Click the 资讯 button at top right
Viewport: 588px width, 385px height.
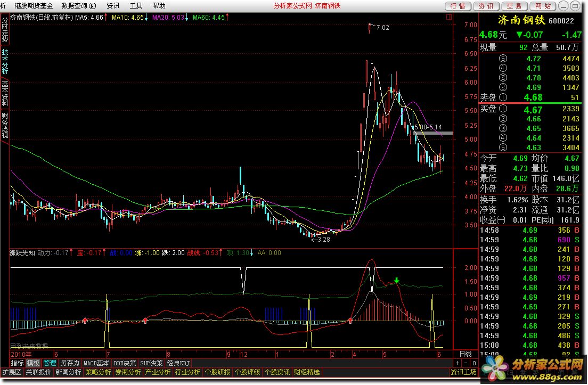[x=486, y=6]
